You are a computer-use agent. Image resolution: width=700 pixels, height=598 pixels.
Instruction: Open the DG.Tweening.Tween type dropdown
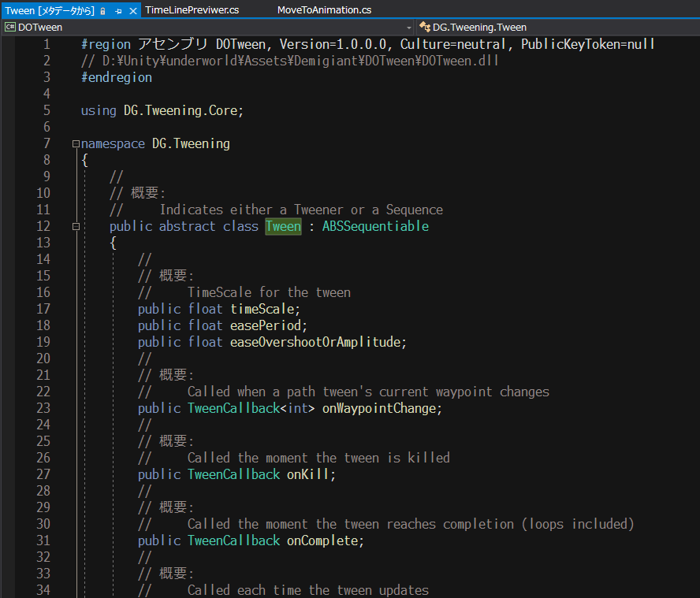[558, 28]
